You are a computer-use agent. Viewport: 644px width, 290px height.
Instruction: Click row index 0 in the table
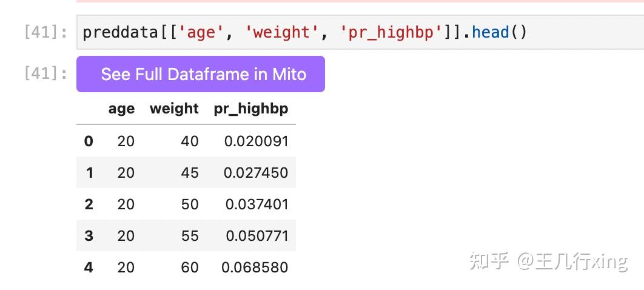pyautogui.click(x=89, y=141)
